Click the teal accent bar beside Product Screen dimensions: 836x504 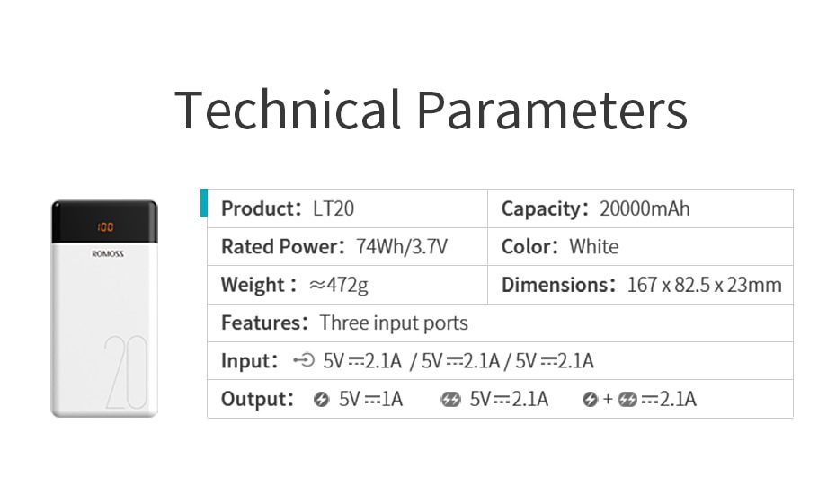coord(204,203)
